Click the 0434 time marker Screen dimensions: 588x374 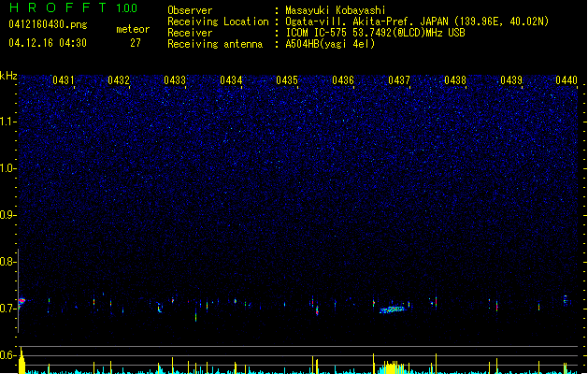coord(231,80)
